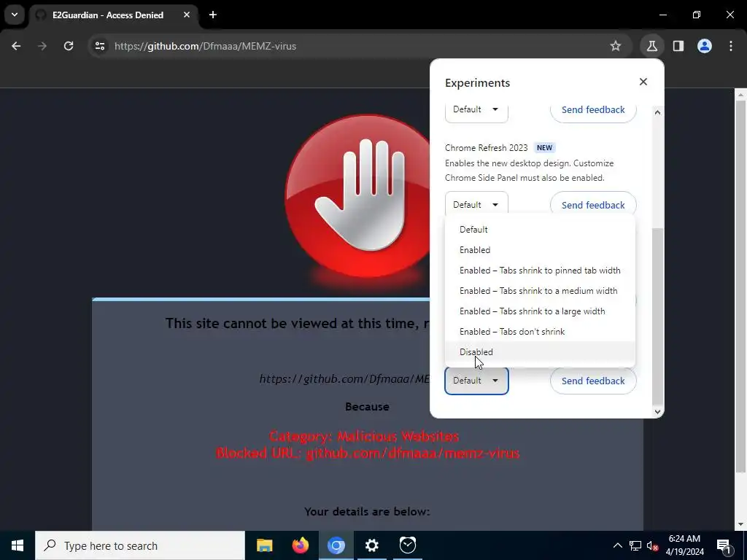Toggle the Experiments flask icon
The image size is (747, 560).
[x=651, y=46]
